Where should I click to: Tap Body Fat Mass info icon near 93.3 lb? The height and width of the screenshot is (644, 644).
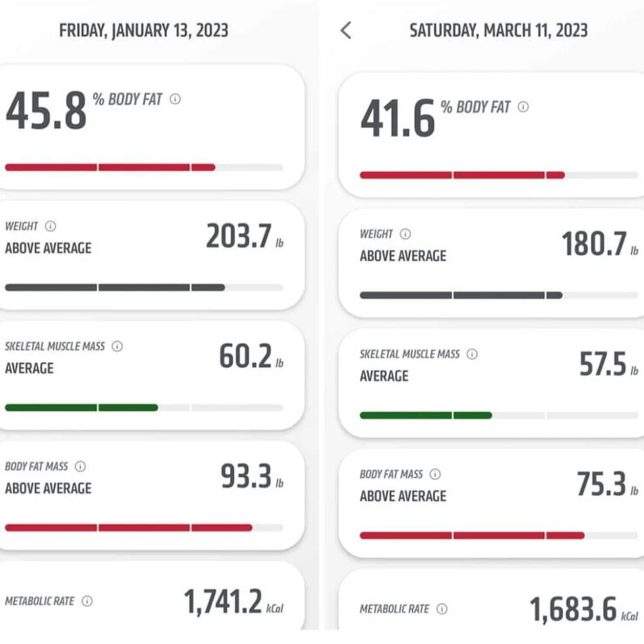[x=80, y=466]
